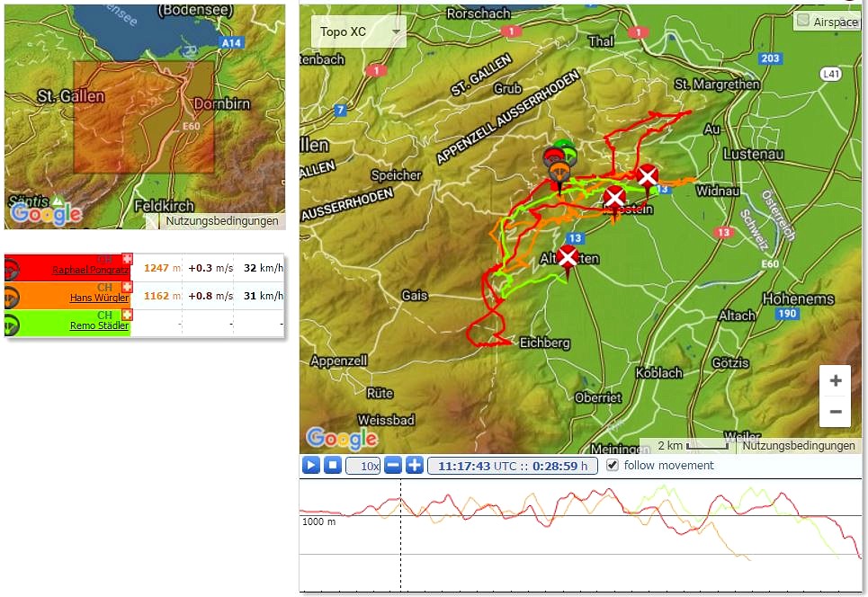Image resolution: width=868 pixels, height=597 pixels.
Task: Click the Götzis map label
Action: pyautogui.click(x=730, y=363)
